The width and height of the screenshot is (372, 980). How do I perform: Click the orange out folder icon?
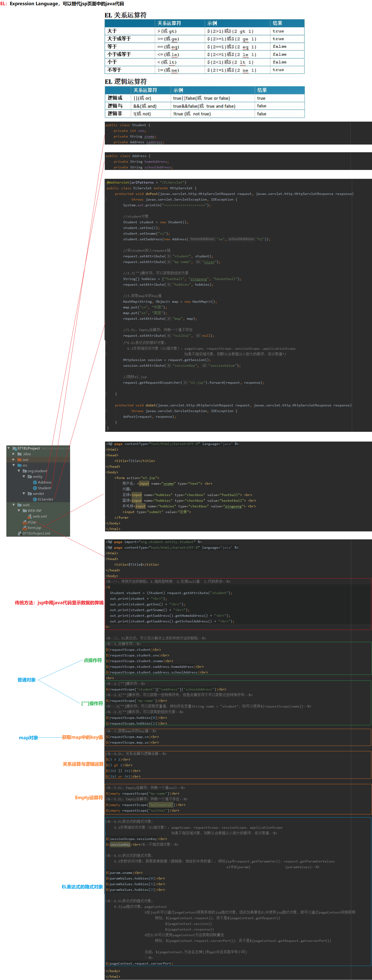(x=20, y=459)
